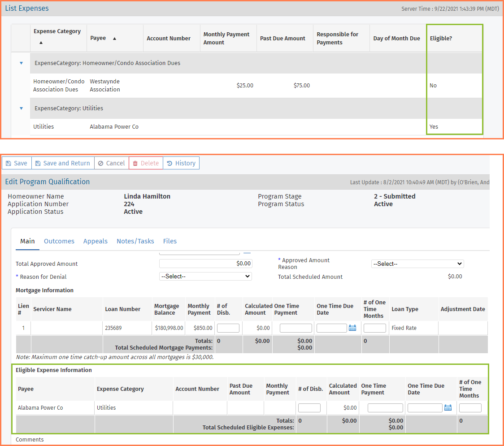Sort by Expense Category column header
The width and height of the screenshot is (504, 446).
pyautogui.click(x=57, y=31)
